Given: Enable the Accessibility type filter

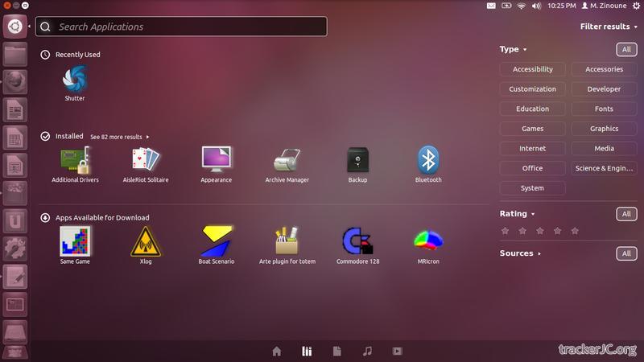Looking at the screenshot, I should [532, 69].
